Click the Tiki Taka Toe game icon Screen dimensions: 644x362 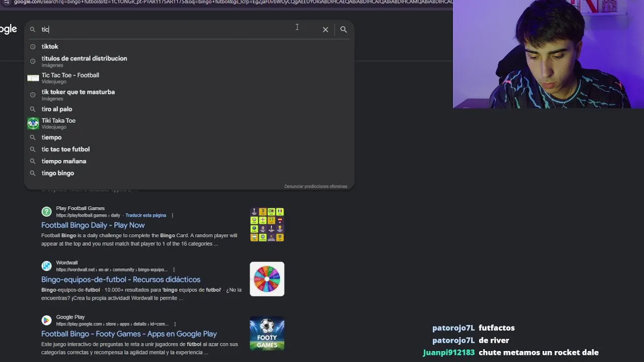click(33, 123)
